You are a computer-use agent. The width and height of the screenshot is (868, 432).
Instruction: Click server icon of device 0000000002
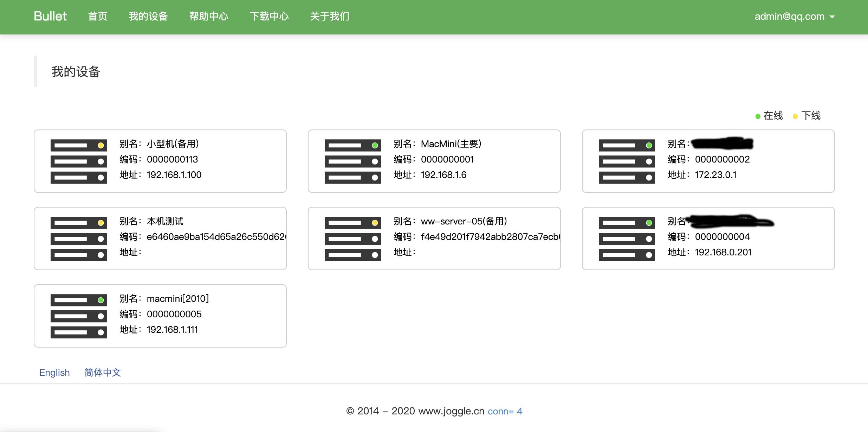[x=627, y=161]
